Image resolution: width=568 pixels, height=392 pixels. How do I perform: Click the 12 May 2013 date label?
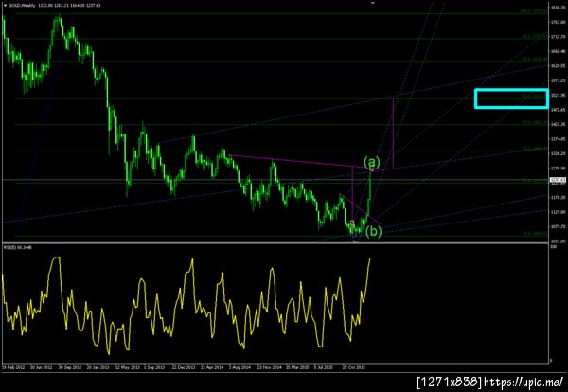tap(127, 367)
